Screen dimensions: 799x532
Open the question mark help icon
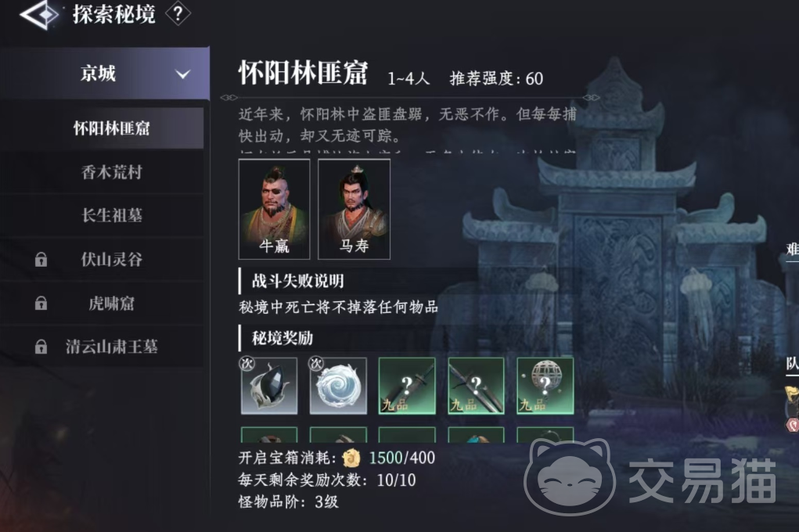(178, 14)
